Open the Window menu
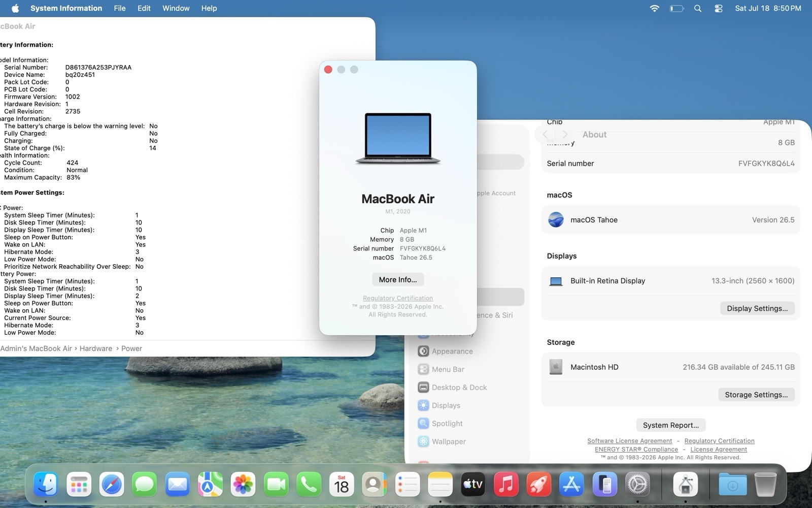The width and height of the screenshot is (812, 508). (x=176, y=8)
